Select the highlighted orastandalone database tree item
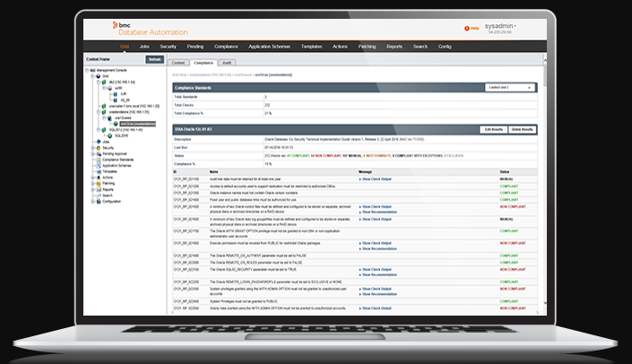Image resolution: width=632 pixels, height=364 pixels. [138, 124]
